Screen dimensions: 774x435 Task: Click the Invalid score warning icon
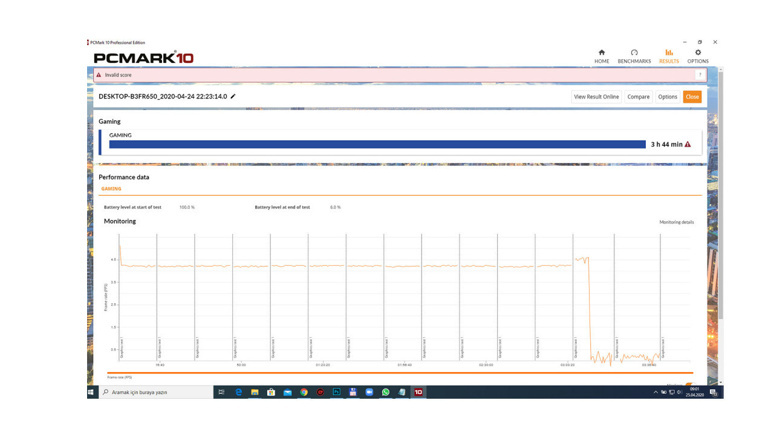click(x=99, y=75)
